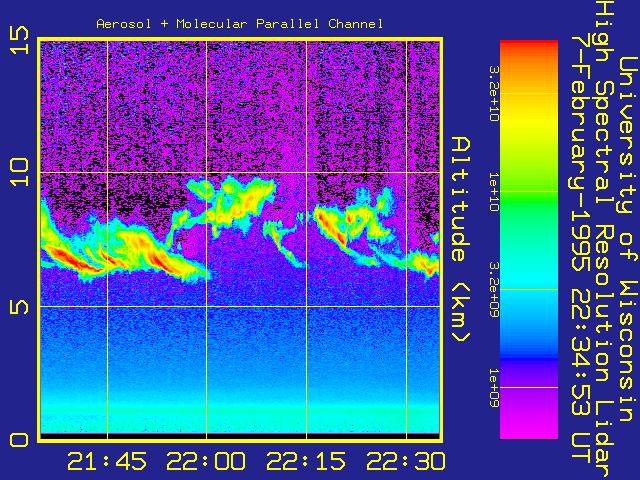The height and width of the screenshot is (480, 640).
Task: Click the altitude axis label '5'
Action: (20, 307)
